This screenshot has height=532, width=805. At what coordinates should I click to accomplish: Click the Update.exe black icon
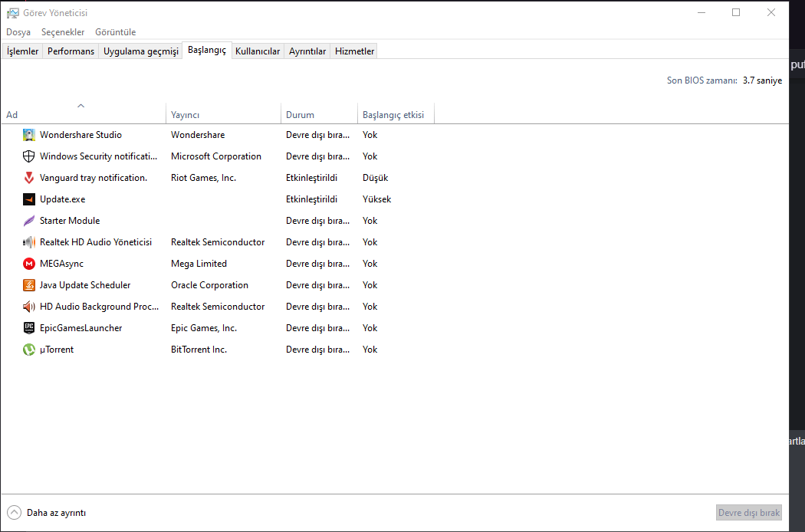pos(29,199)
